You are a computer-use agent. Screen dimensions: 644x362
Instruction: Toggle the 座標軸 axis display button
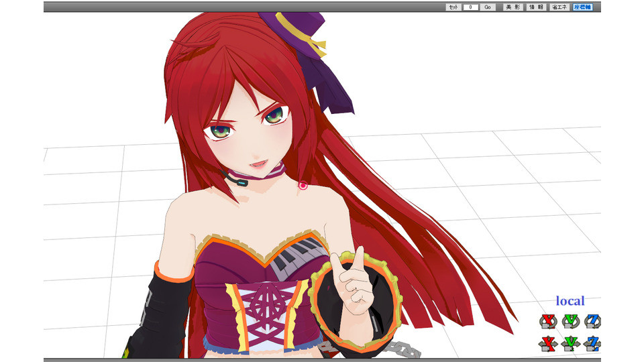582,7
